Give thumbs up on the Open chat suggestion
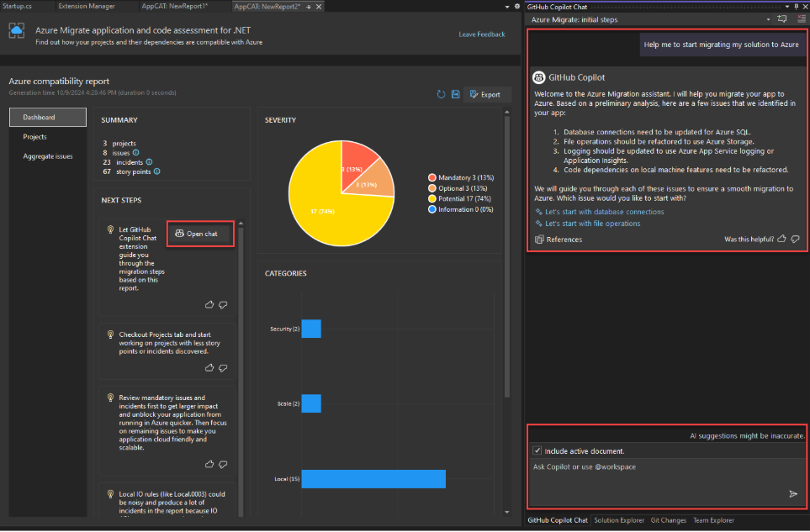The width and height of the screenshot is (810, 532). (x=209, y=305)
